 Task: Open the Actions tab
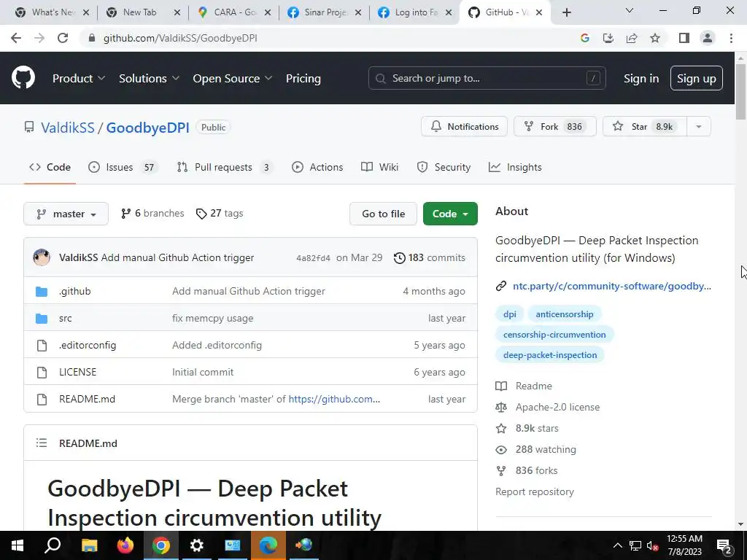click(x=317, y=167)
